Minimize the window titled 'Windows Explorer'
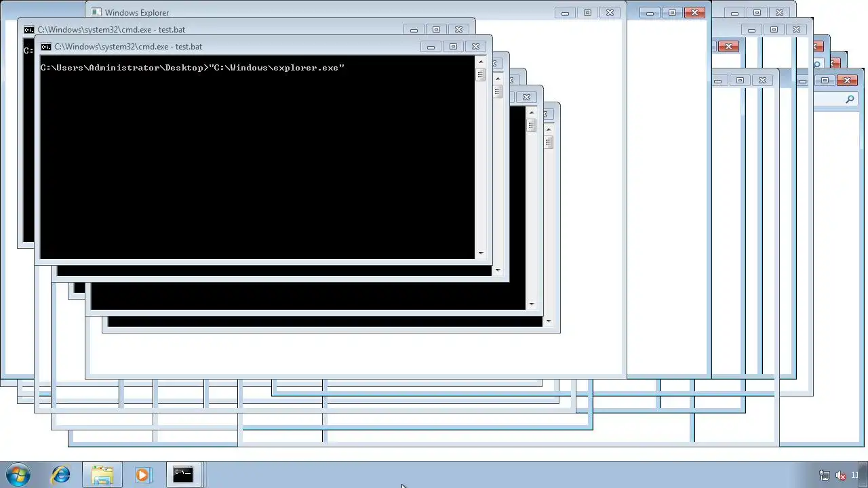The width and height of the screenshot is (868, 488). point(565,13)
